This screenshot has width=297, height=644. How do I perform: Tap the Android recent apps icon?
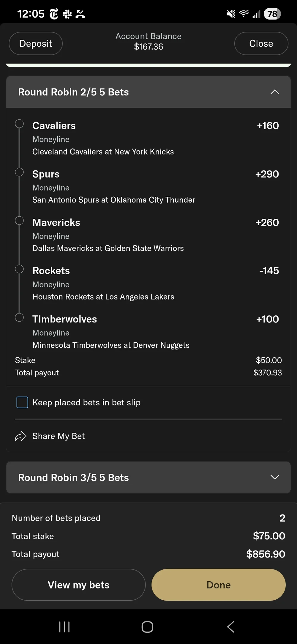tap(64, 627)
